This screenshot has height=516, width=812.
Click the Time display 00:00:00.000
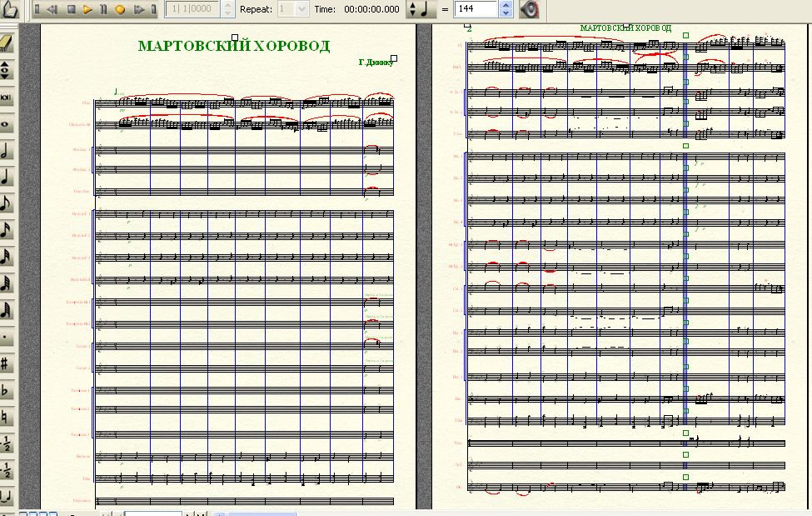tap(371, 9)
